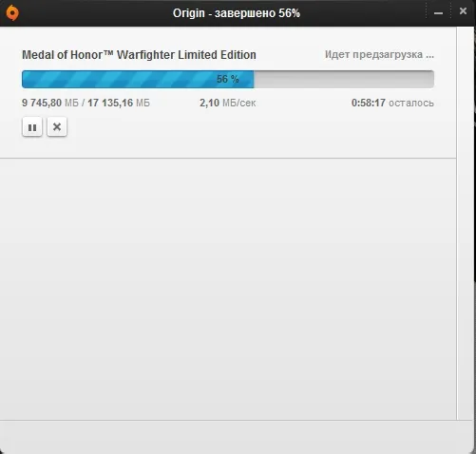Screen dimensions: 476x454
Task: Click the Medal of Honor Warfighter title
Action: pos(139,55)
